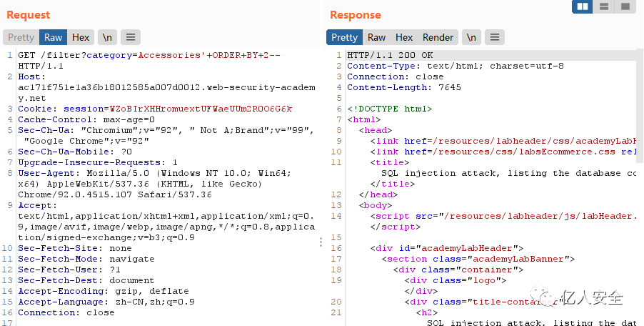Select side-by-side layout icon
Screen dimensions: 644x326
pyautogui.click(x=583, y=6)
